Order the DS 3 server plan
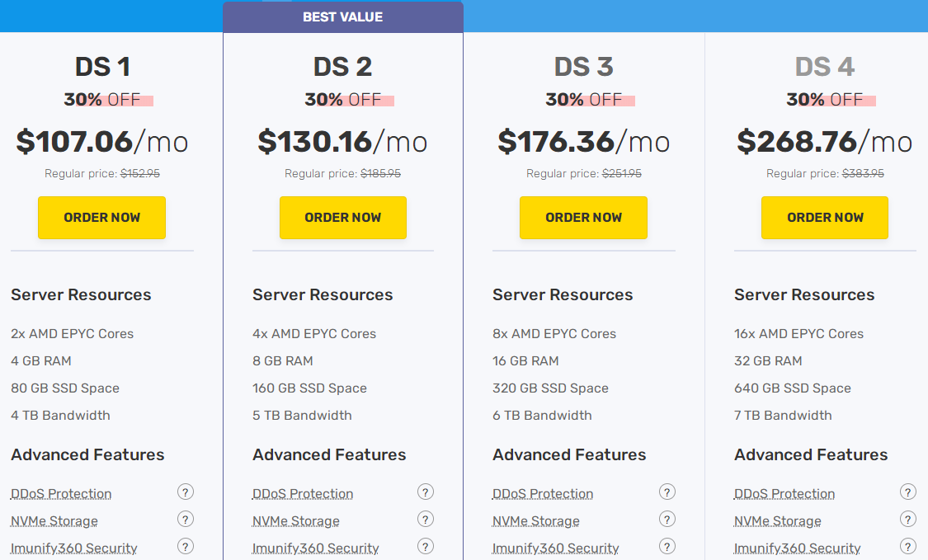Screen dimensions: 928x560 coord(583,218)
